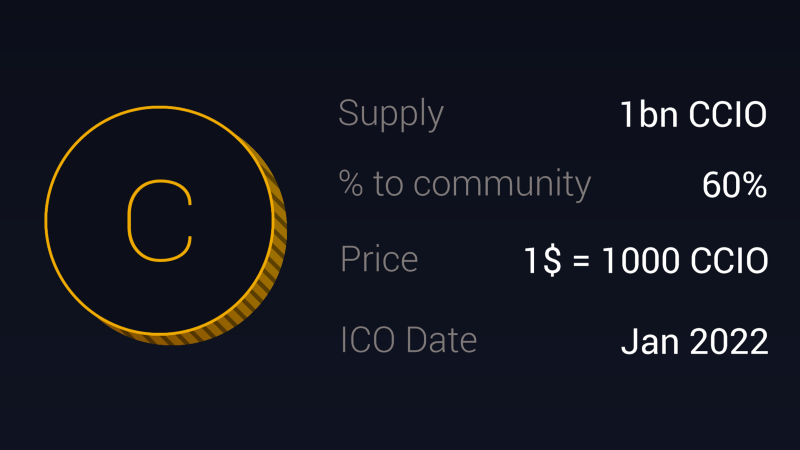Click the ICO Date label
This screenshot has width=800, height=450.
click(x=408, y=340)
